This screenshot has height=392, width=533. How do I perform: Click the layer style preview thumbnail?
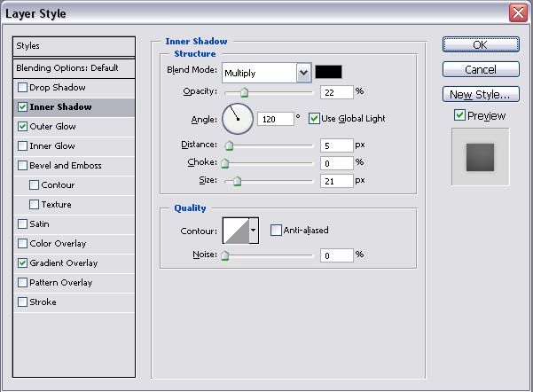point(479,156)
